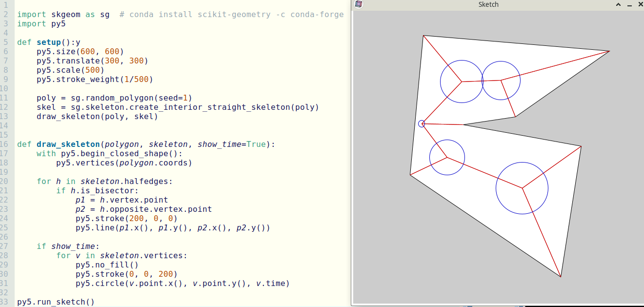
Task: Click the py5 Sketch window icon
Action: coord(359,4)
